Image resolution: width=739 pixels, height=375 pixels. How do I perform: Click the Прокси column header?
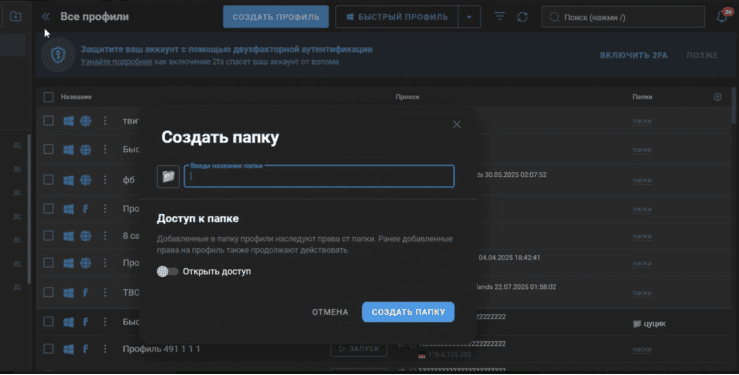pyautogui.click(x=407, y=97)
